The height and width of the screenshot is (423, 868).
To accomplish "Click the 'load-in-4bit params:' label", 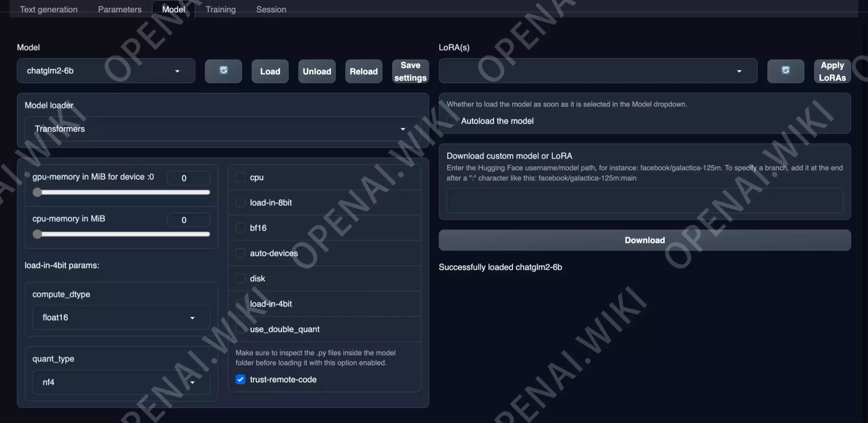I will tap(62, 265).
